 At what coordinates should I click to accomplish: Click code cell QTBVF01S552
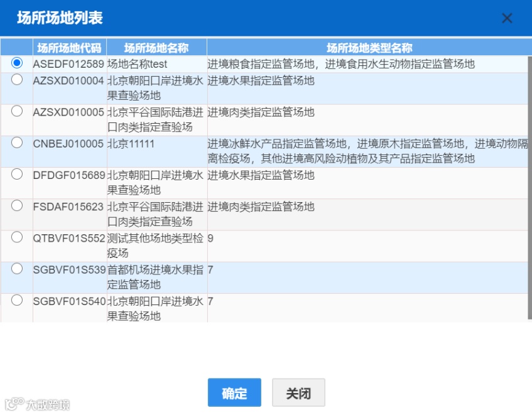pos(70,246)
